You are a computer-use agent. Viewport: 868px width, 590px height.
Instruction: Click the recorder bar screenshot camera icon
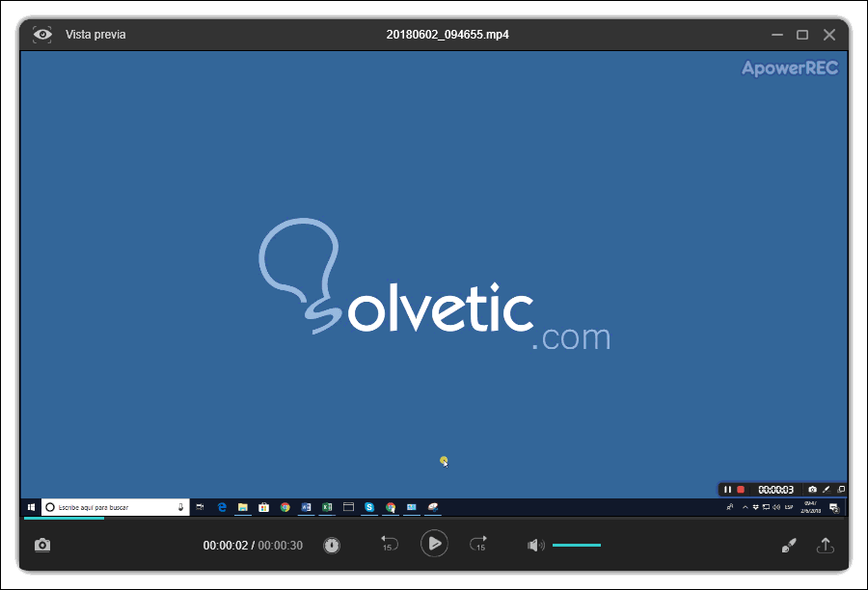[x=812, y=490]
